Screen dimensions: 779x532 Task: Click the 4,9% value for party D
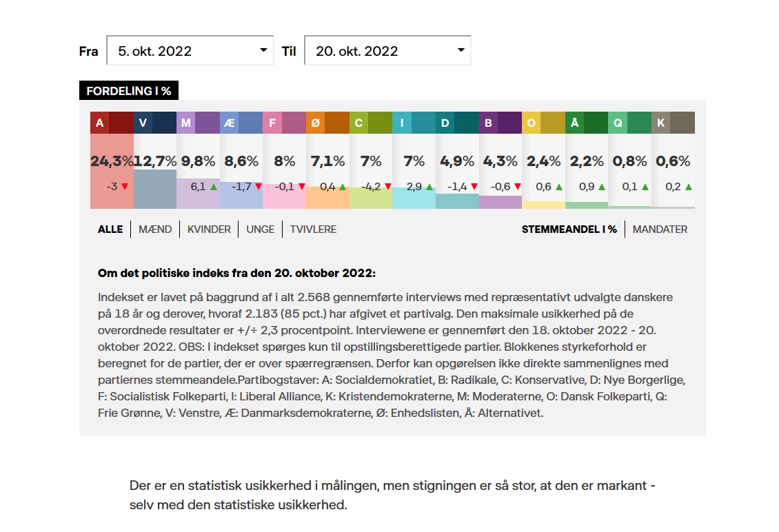(x=457, y=161)
